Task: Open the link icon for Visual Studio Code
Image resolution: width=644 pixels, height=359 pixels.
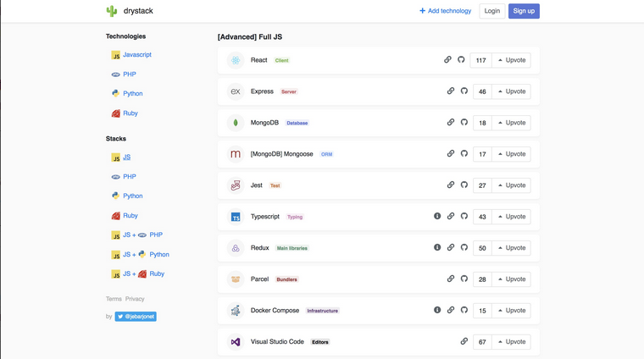Action: [x=464, y=341]
